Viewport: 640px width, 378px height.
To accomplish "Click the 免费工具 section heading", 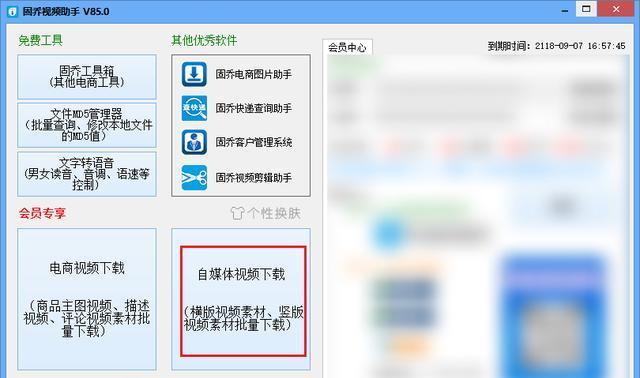I will pos(40,40).
